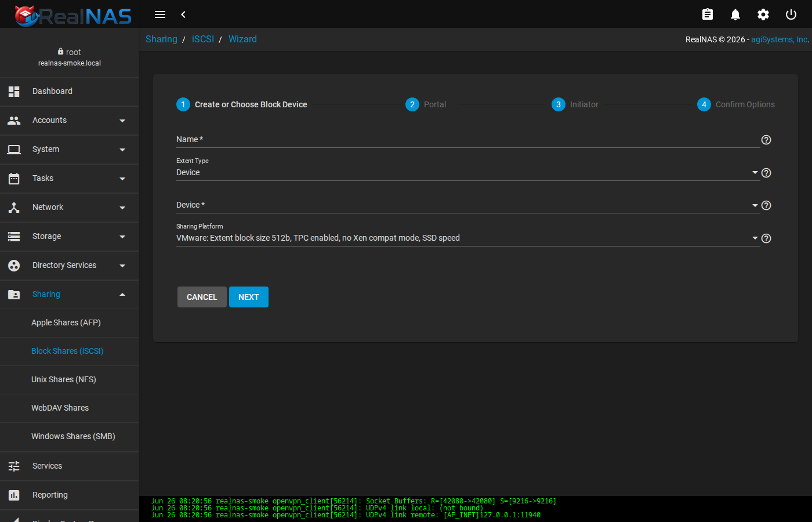The height and width of the screenshot is (522, 812).
Task: Expand the Directory Services arrow
Action: [122, 266]
